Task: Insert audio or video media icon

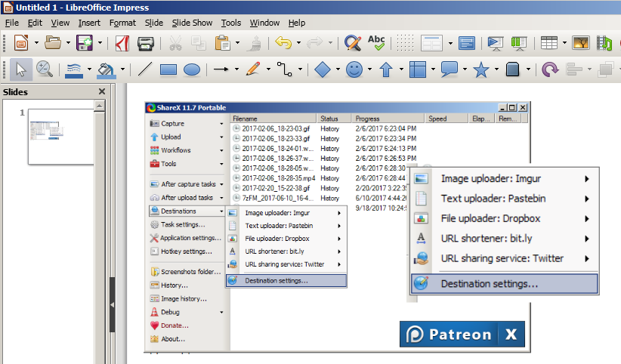Action: click(604, 43)
